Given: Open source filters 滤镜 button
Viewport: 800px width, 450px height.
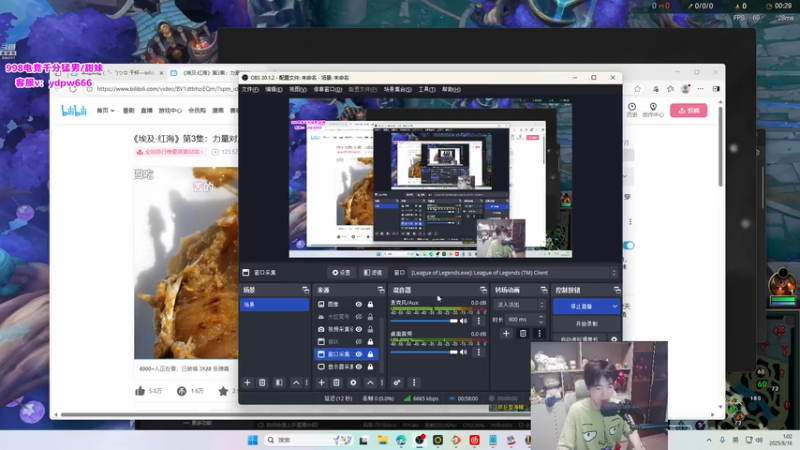Looking at the screenshot, I should pyautogui.click(x=372, y=273).
